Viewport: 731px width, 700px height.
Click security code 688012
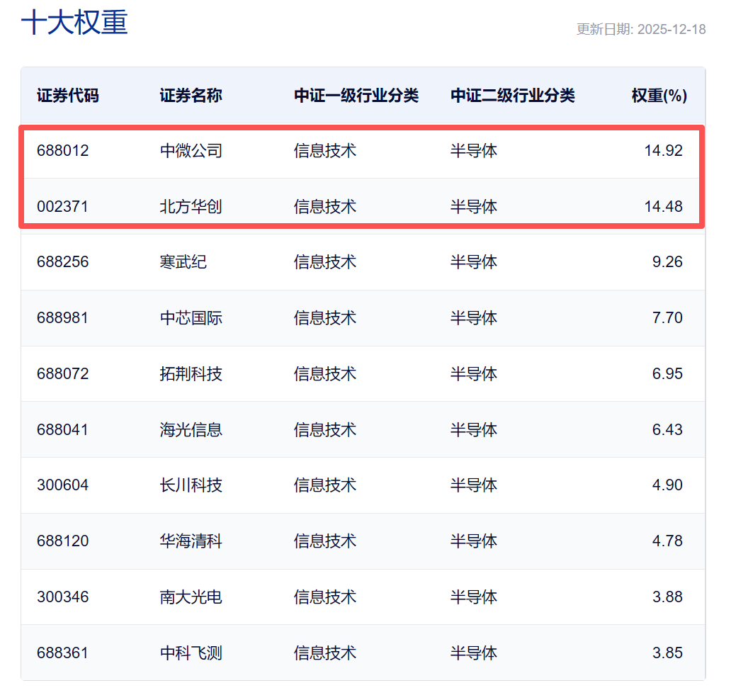tap(63, 151)
